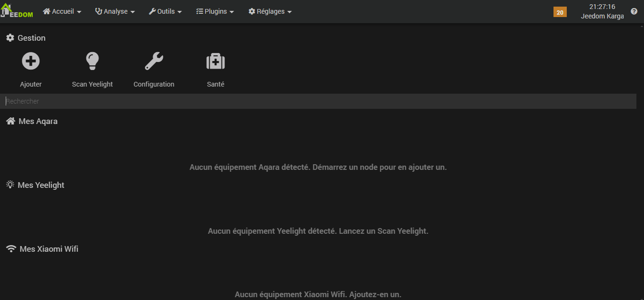Open the Outils menu
The height and width of the screenshot is (300, 644).
coord(165,11)
